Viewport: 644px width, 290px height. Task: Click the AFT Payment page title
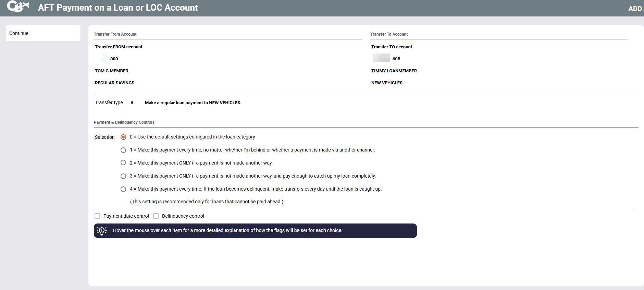pos(118,8)
